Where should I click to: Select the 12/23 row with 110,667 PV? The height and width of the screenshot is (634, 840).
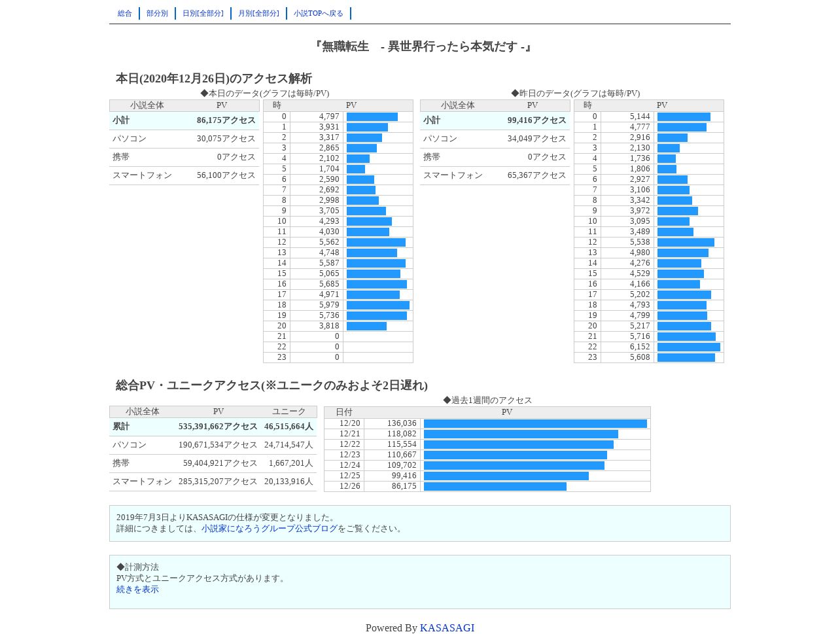point(487,455)
